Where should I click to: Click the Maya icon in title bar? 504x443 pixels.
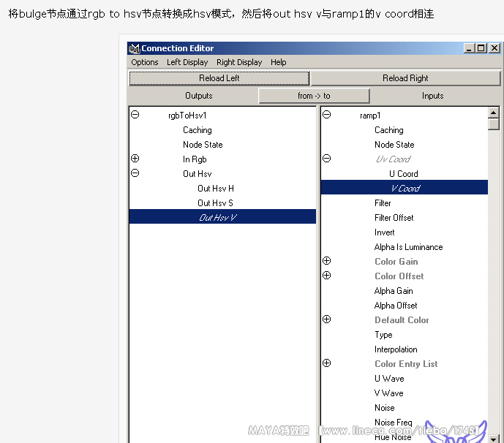coord(134,48)
